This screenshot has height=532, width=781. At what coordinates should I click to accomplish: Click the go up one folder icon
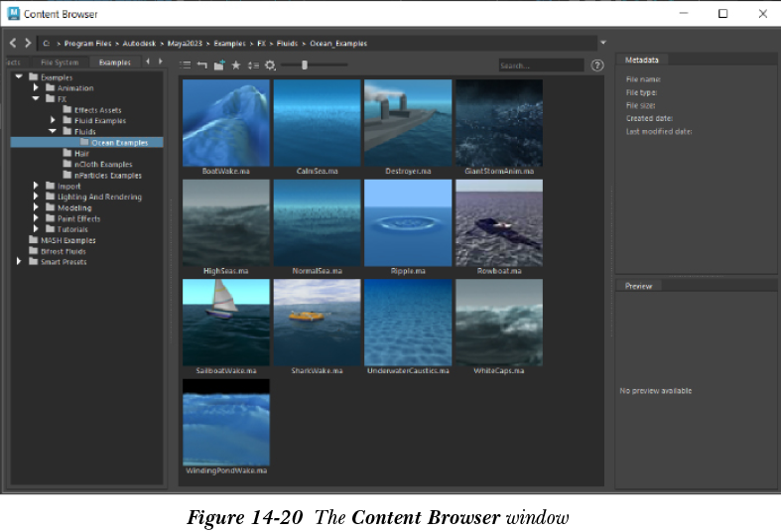[x=201, y=66]
